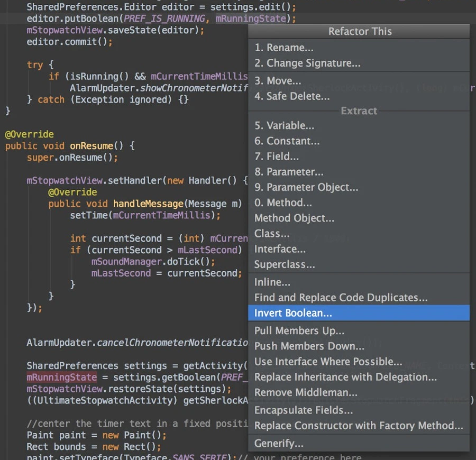Click setTime(mCurrentTimeMillis) call
The height and width of the screenshot is (460, 476).
point(145,215)
